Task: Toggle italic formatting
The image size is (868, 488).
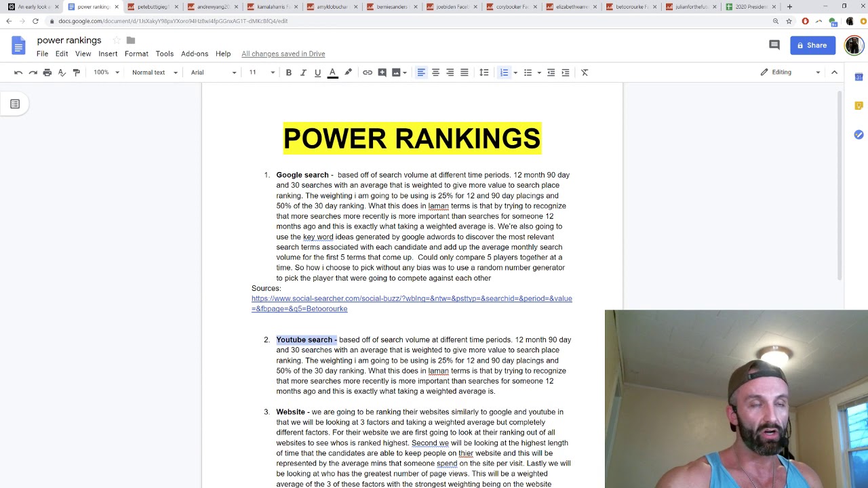Action: coord(303,73)
